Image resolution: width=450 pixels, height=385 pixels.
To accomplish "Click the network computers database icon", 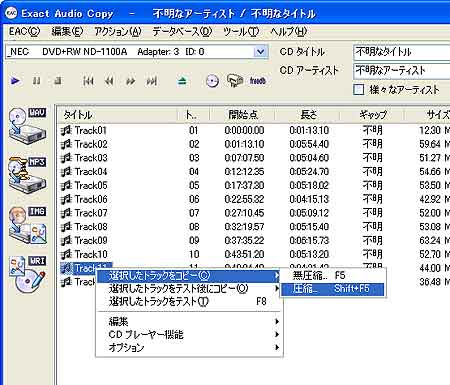I will tap(235, 81).
